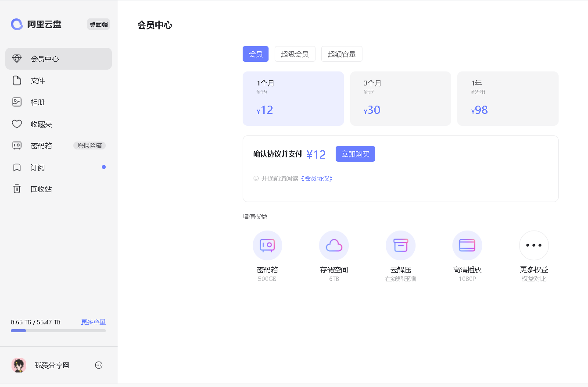This screenshot has width=588, height=387.
Task: Select the 1年 ¥98 plan card
Action: [508, 99]
